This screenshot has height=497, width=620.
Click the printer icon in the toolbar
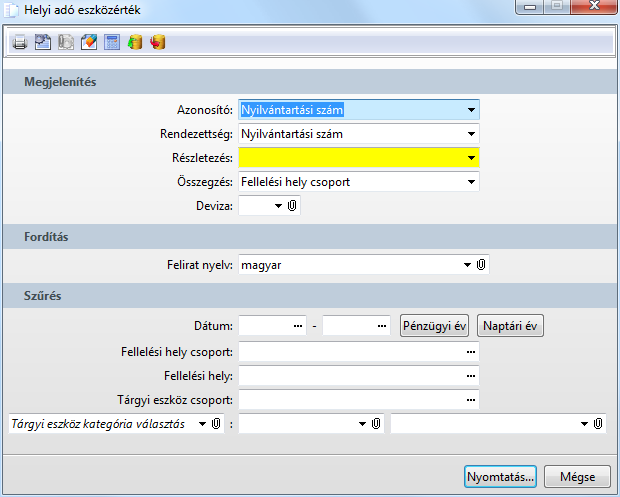click(x=20, y=42)
